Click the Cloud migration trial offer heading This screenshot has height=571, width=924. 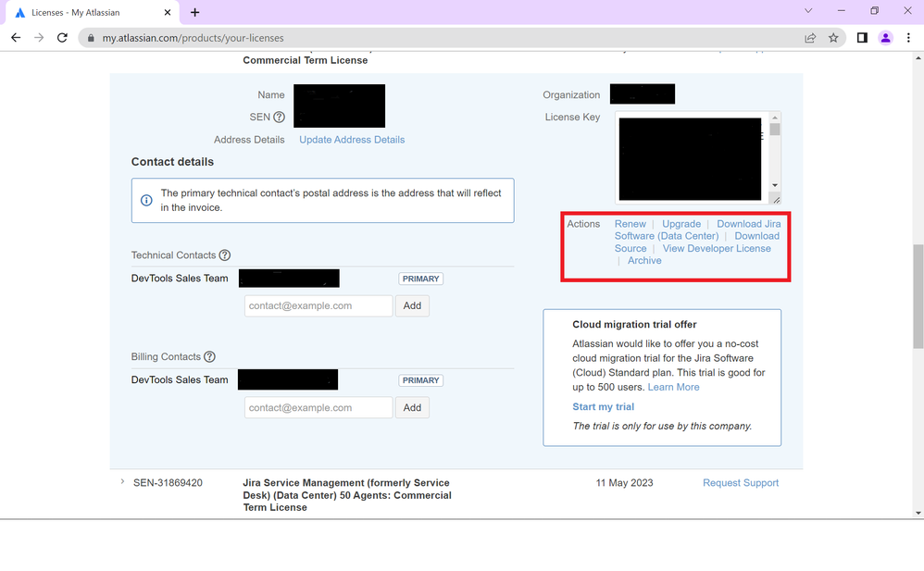[x=634, y=325]
